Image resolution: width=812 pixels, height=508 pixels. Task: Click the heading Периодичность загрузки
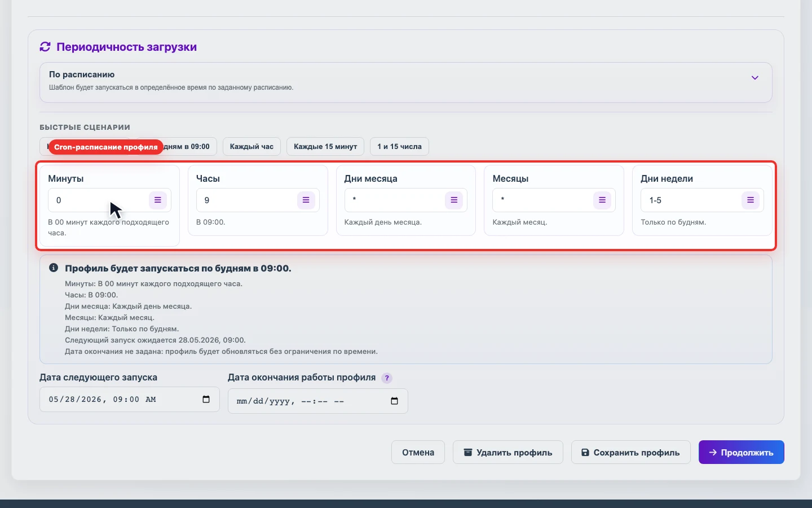(x=126, y=47)
